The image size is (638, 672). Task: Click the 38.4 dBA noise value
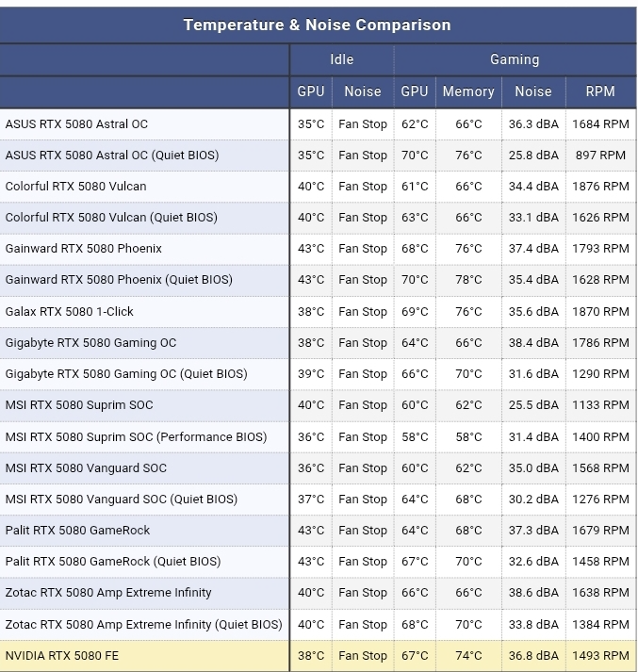click(x=533, y=343)
